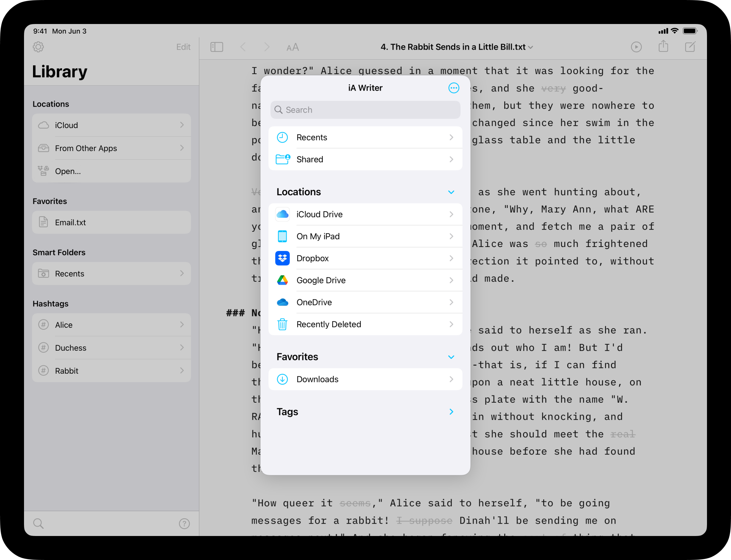Tap Edit in the Library header
Viewport: 731px width, 560px height.
(x=183, y=47)
